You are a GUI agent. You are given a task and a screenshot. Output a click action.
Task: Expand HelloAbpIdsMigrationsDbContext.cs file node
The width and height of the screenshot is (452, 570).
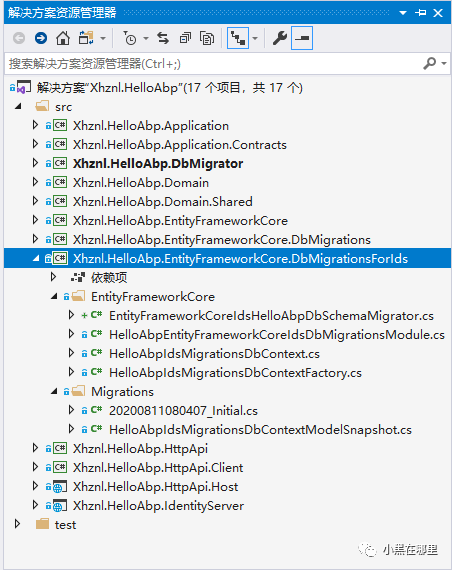[71, 353]
